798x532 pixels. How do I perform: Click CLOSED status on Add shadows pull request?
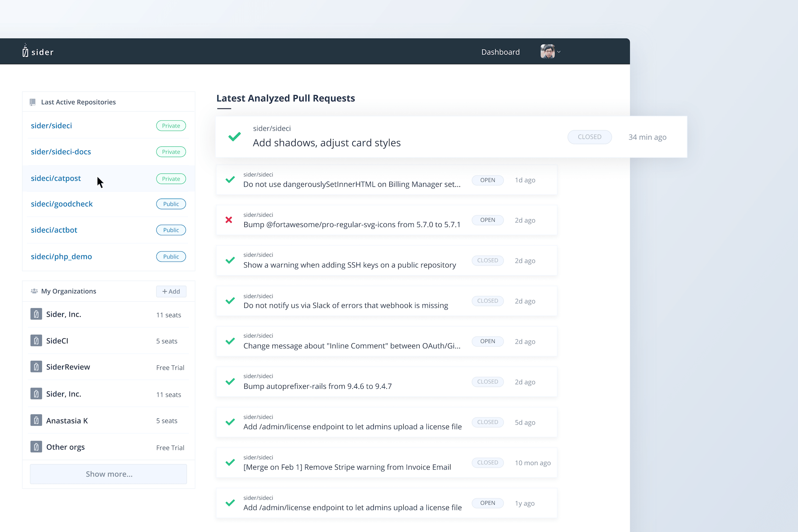(589, 137)
